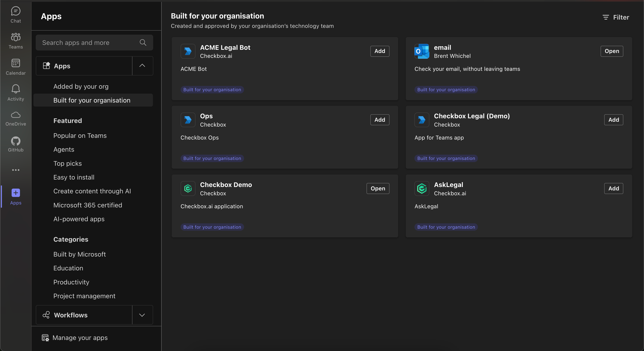
Task: Click the Outlook email app icon
Action: 422,51
